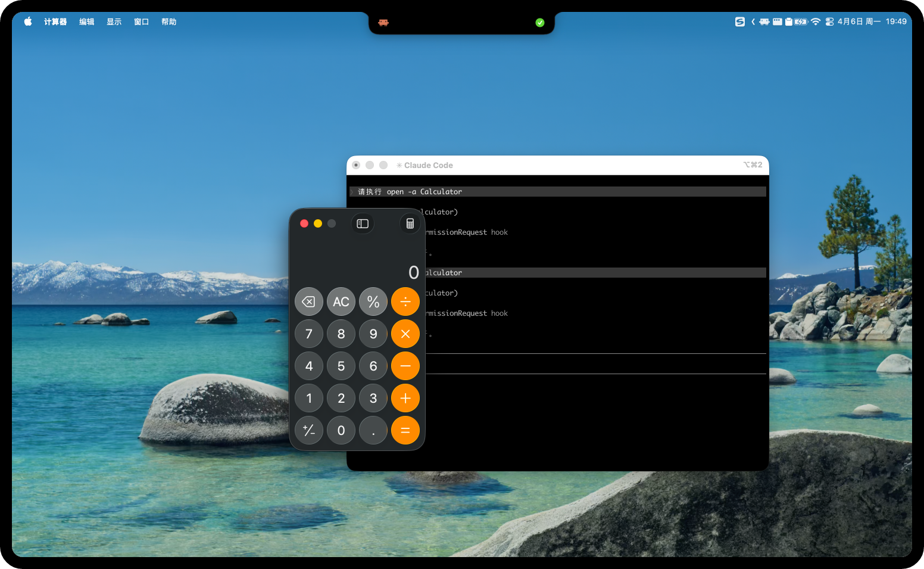
Task: Click the first 'missionRequest hook' line
Action: tap(467, 232)
